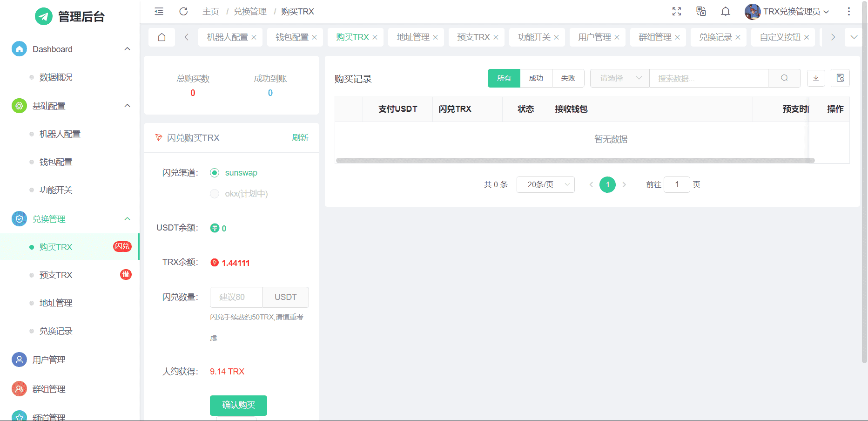Select the sunswap channel radio button

click(215, 173)
